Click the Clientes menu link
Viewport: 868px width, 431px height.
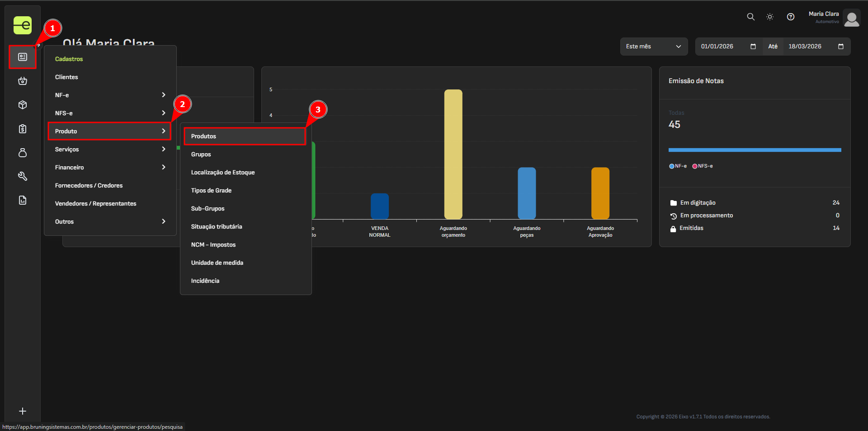(x=66, y=77)
